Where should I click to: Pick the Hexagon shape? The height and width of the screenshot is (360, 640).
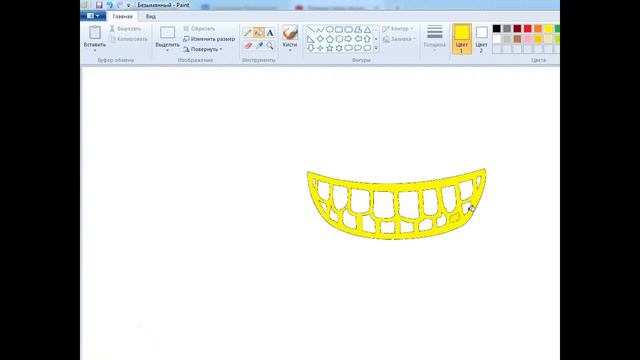[339, 39]
